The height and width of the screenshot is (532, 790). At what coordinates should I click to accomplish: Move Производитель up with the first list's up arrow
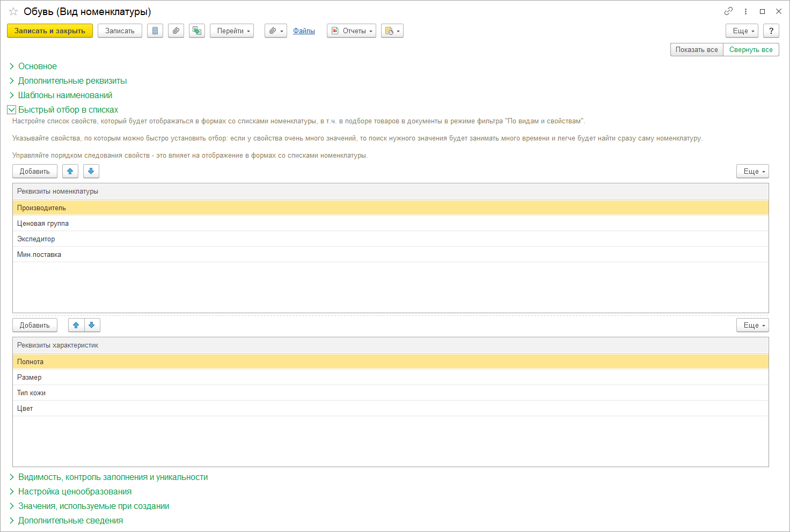tap(70, 171)
